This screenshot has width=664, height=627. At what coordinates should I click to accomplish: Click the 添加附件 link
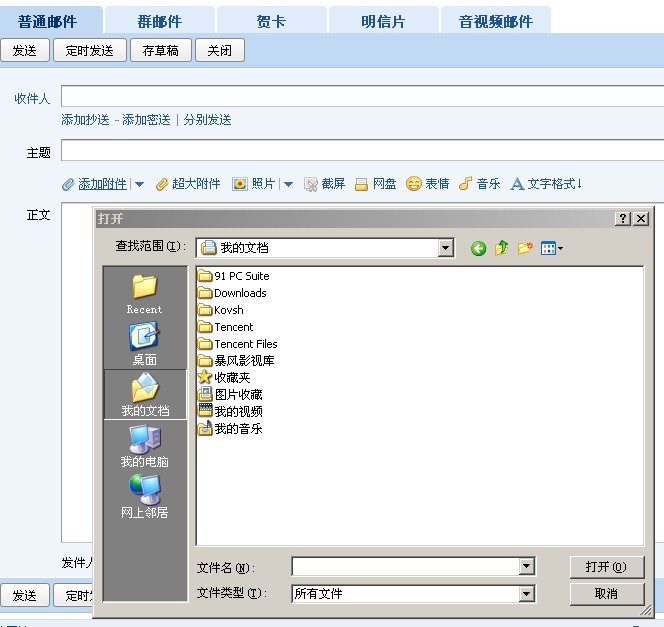(x=102, y=184)
